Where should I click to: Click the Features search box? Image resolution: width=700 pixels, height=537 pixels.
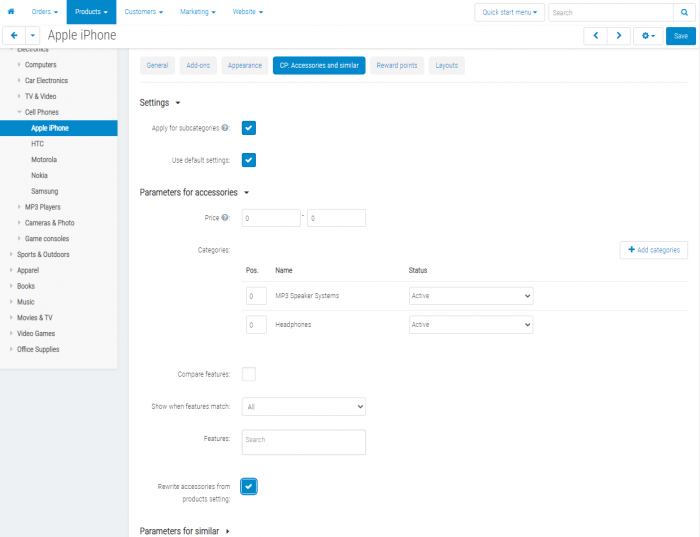click(304, 442)
